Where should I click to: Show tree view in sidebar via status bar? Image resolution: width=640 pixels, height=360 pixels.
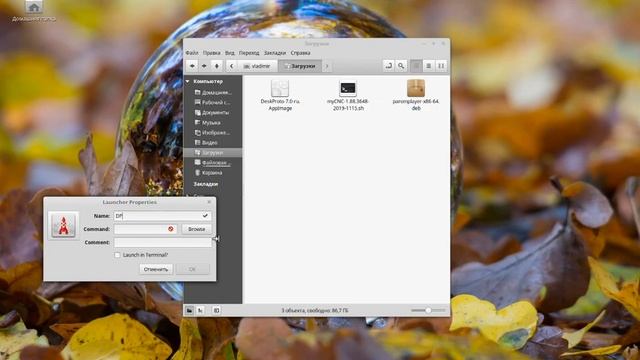(200, 311)
